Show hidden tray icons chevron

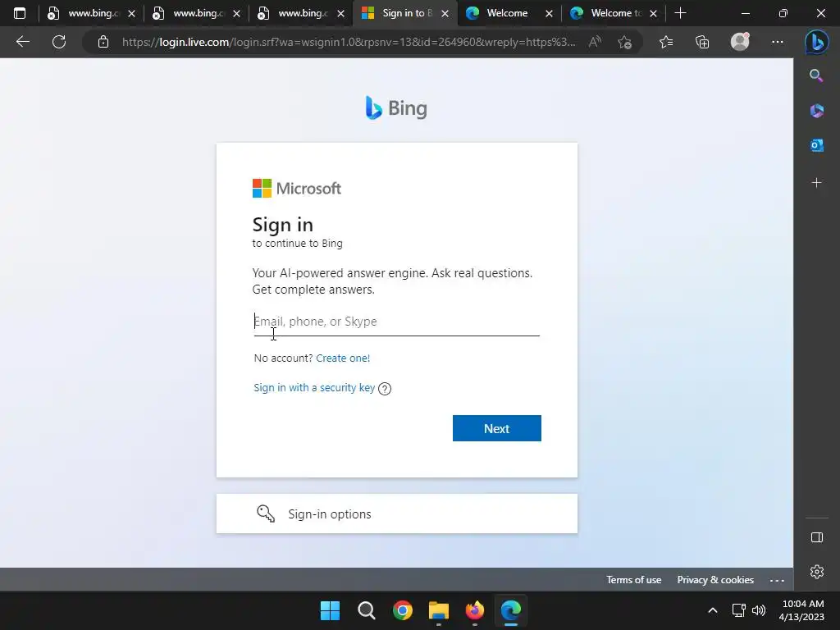pyautogui.click(x=713, y=610)
